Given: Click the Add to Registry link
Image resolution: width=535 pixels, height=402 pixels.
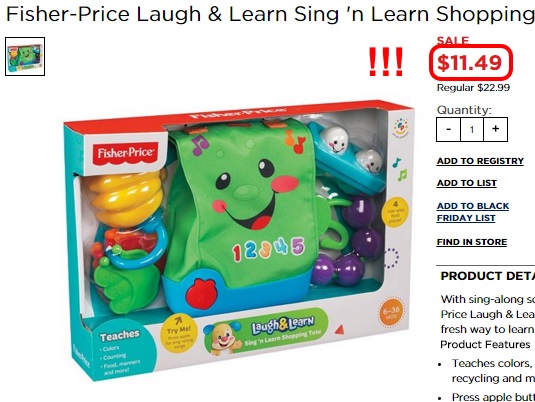Looking at the screenshot, I should pos(480,161).
